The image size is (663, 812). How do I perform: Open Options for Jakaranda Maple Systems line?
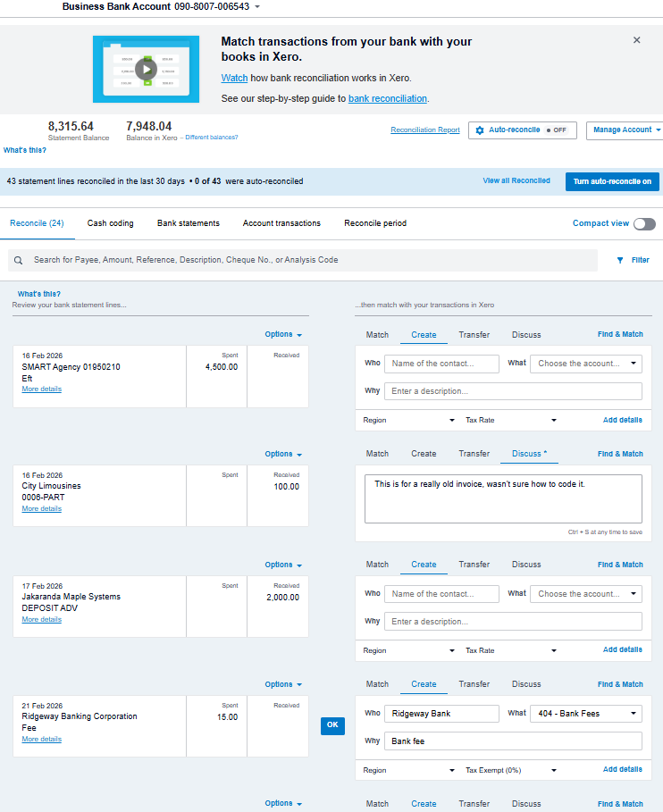[x=283, y=565]
